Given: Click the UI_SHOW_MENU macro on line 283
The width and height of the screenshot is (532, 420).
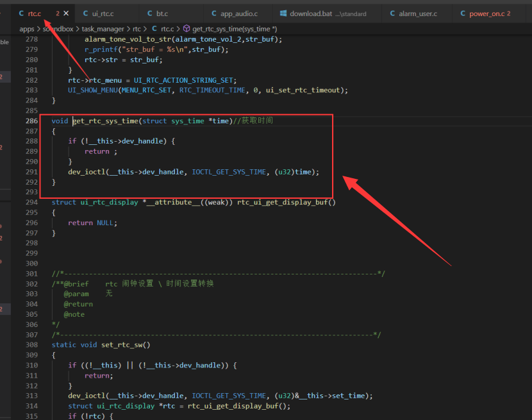Looking at the screenshot, I should [x=93, y=90].
